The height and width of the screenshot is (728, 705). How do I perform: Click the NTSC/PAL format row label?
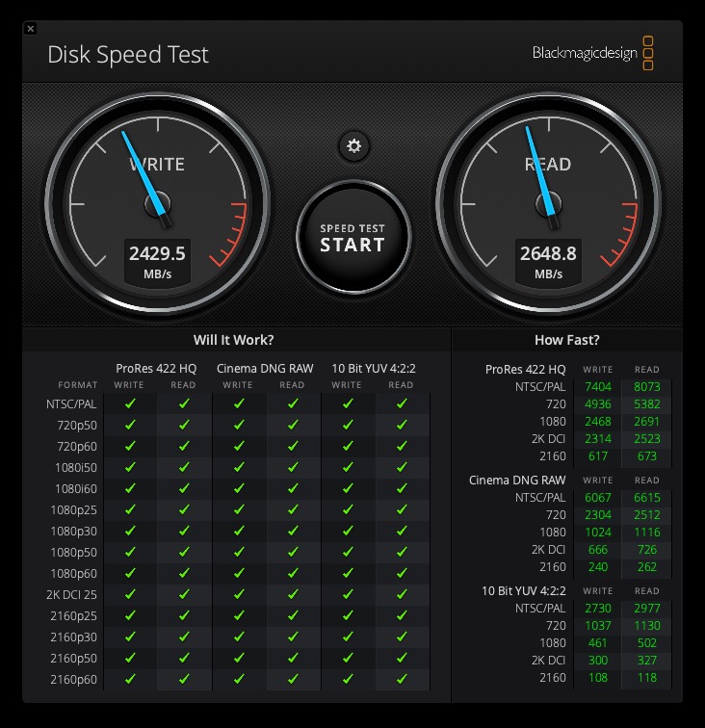click(x=71, y=404)
